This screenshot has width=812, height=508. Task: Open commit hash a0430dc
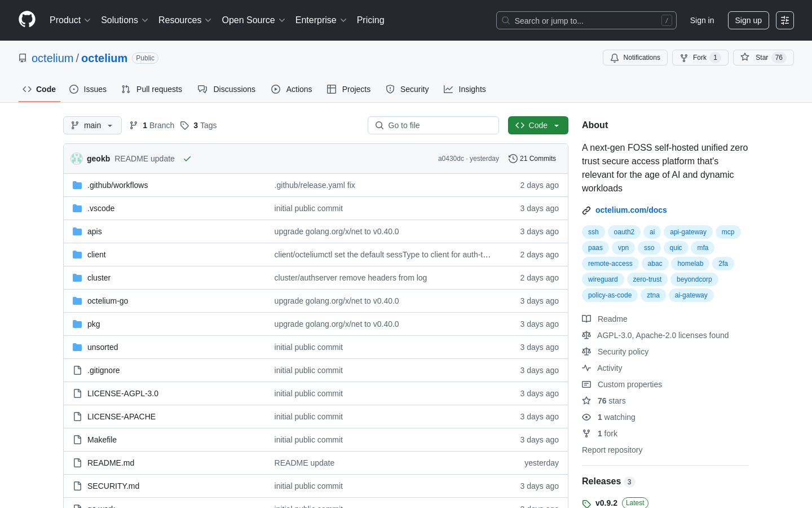pyautogui.click(x=451, y=159)
